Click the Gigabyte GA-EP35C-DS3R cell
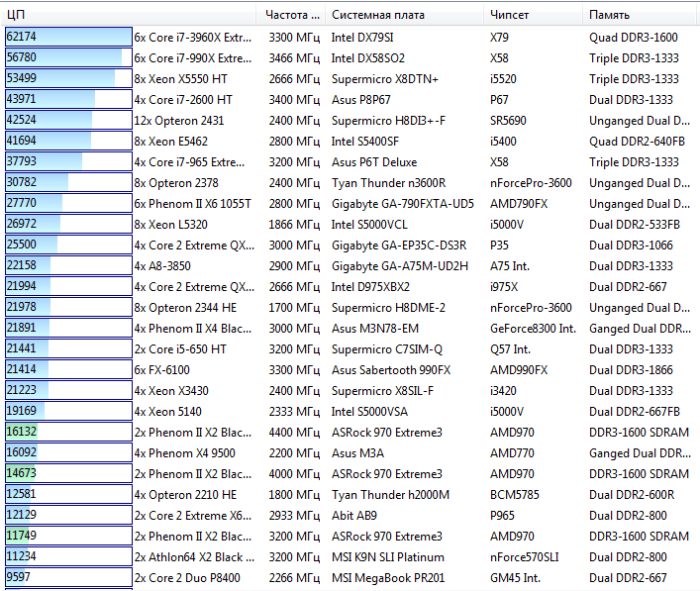The height and width of the screenshot is (591, 700). click(x=399, y=246)
